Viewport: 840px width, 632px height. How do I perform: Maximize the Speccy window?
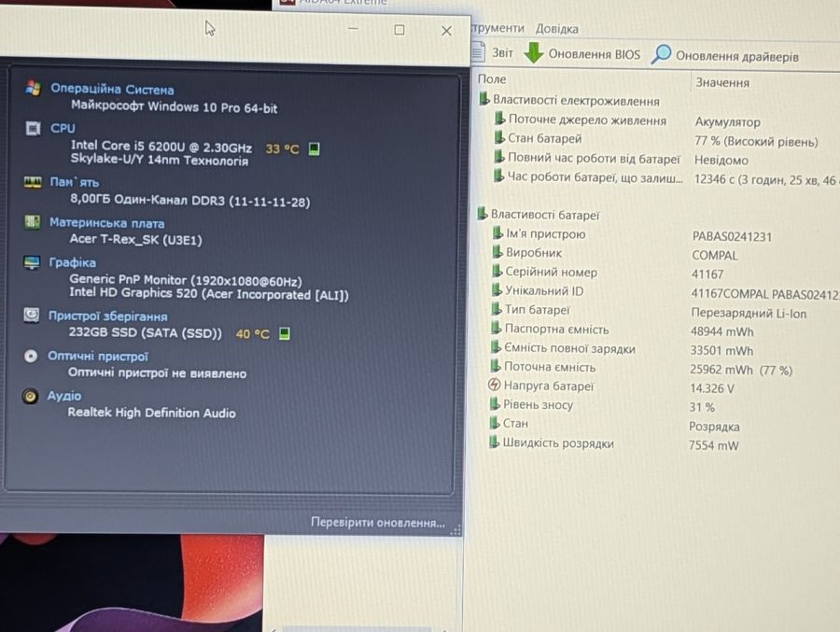[399, 30]
